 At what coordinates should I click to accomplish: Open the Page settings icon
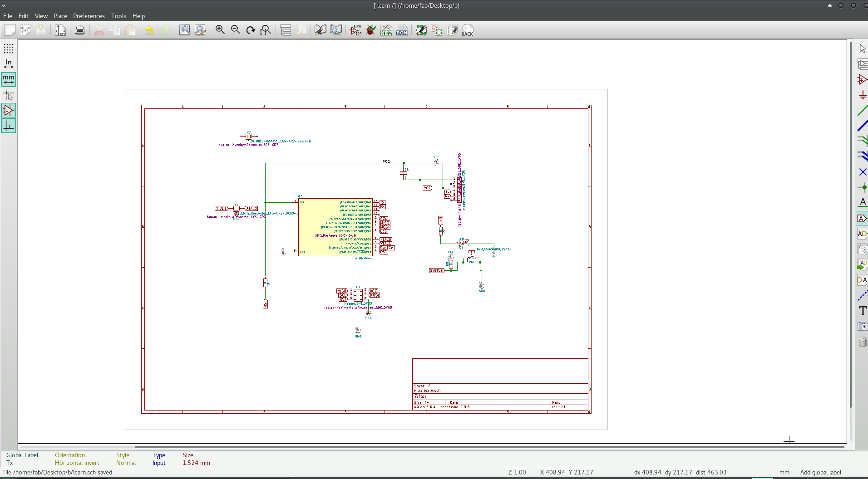coord(60,30)
